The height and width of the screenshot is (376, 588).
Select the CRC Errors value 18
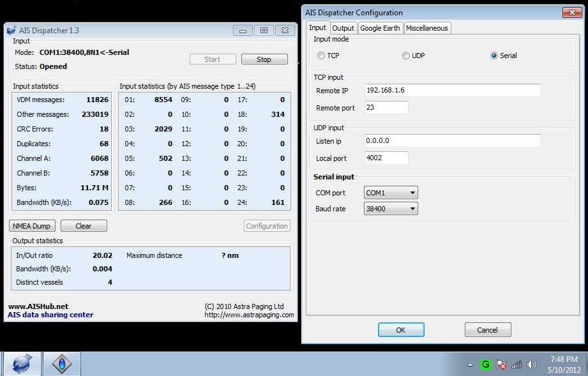[x=104, y=129]
